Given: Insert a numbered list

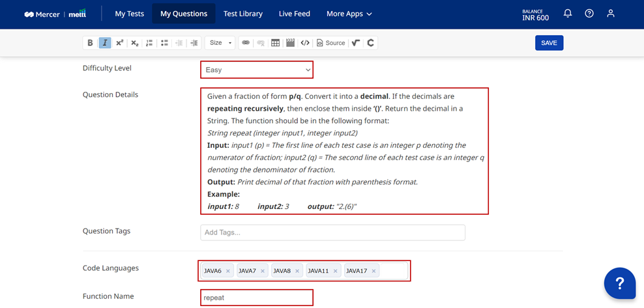Looking at the screenshot, I should click(x=149, y=43).
